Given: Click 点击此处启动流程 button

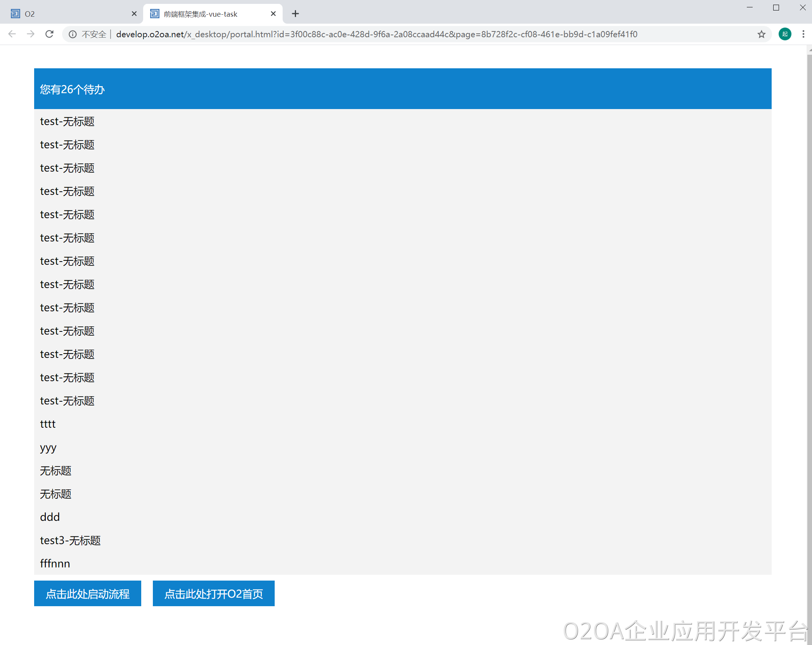Looking at the screenshot, I should pos(88,593).
